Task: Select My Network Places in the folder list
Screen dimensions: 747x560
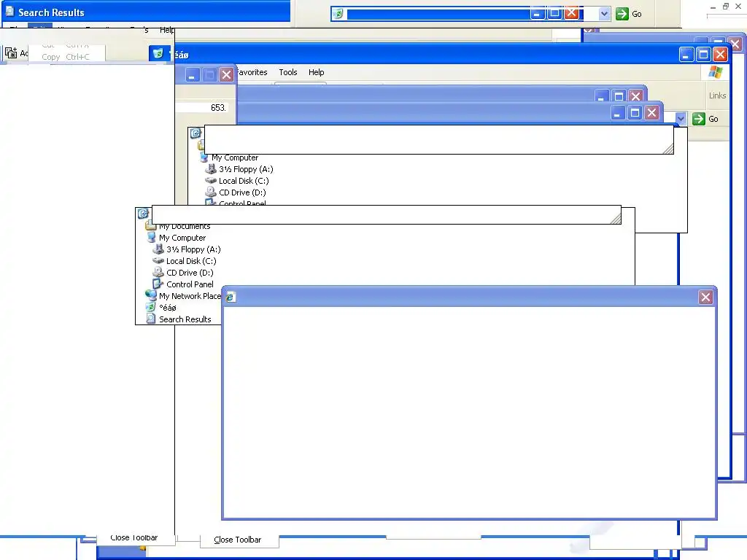Action: click(190, 296)
